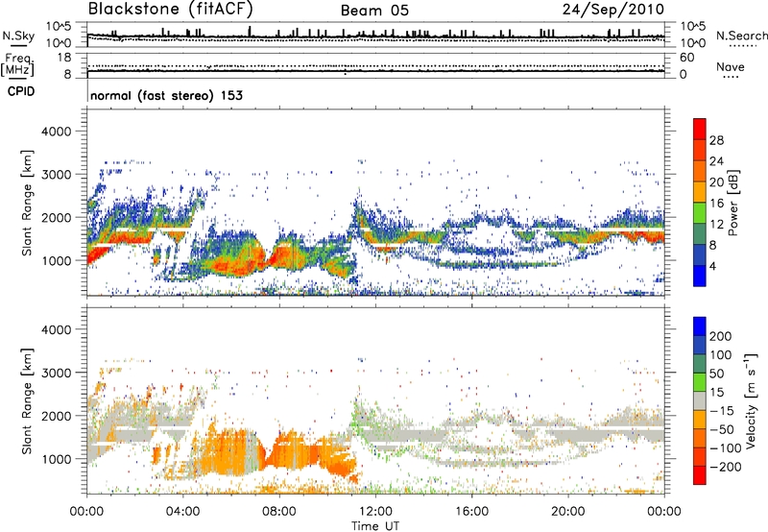
Task: Click the '2000' tick of the power panel
Action: [57, 217]
